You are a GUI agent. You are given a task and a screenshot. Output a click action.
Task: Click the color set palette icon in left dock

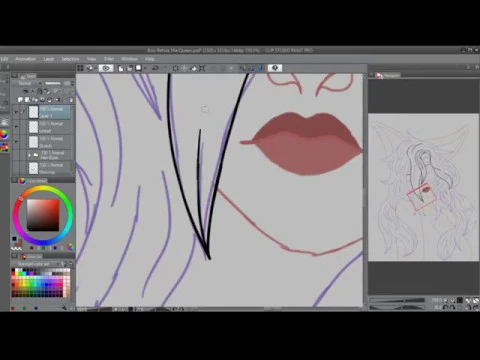point(4,147)
